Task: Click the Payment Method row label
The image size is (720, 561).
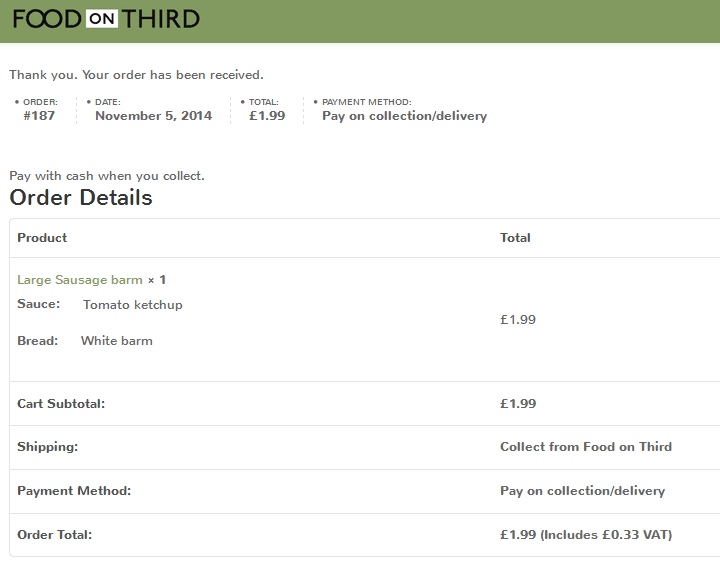Action: pos(74,491)
